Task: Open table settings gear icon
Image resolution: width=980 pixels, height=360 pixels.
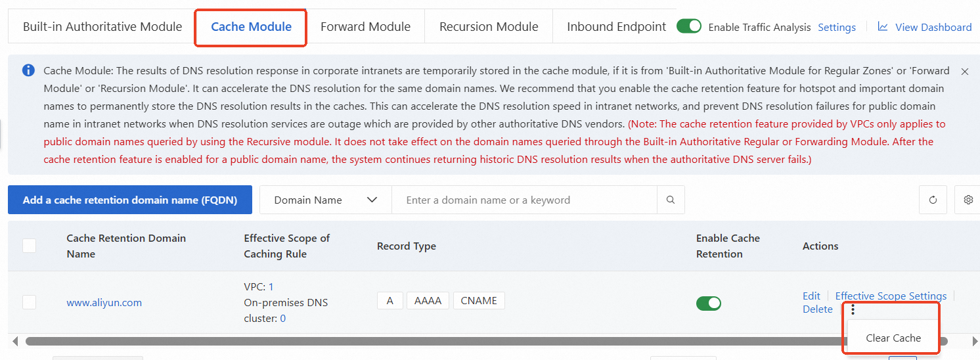Action: [x=968, y=200]
